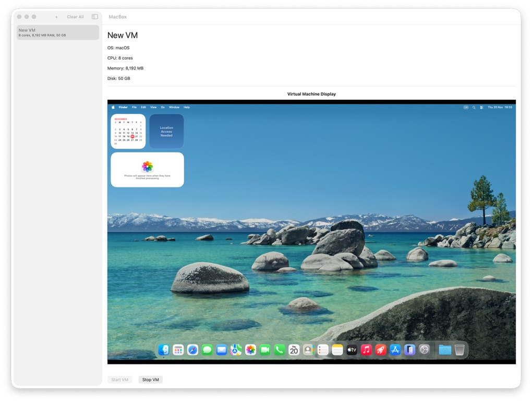
Task: Open the Go menu in the VM
Action: click(163, 107)
